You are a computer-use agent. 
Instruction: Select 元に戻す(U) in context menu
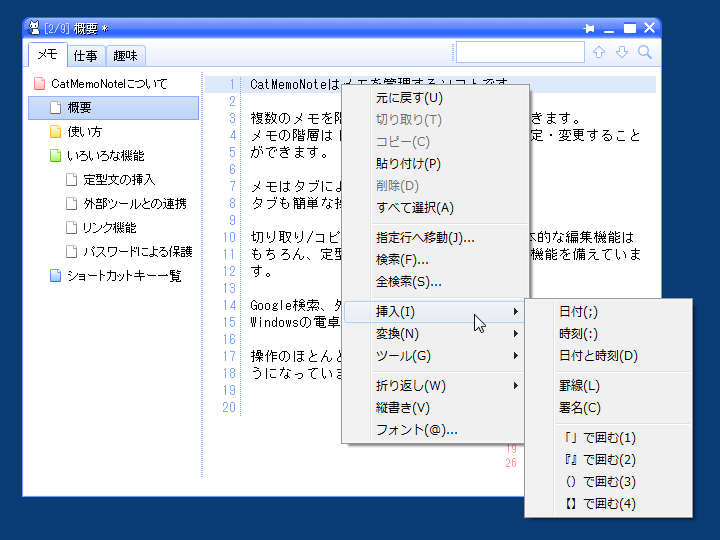(x=435, y=98)
